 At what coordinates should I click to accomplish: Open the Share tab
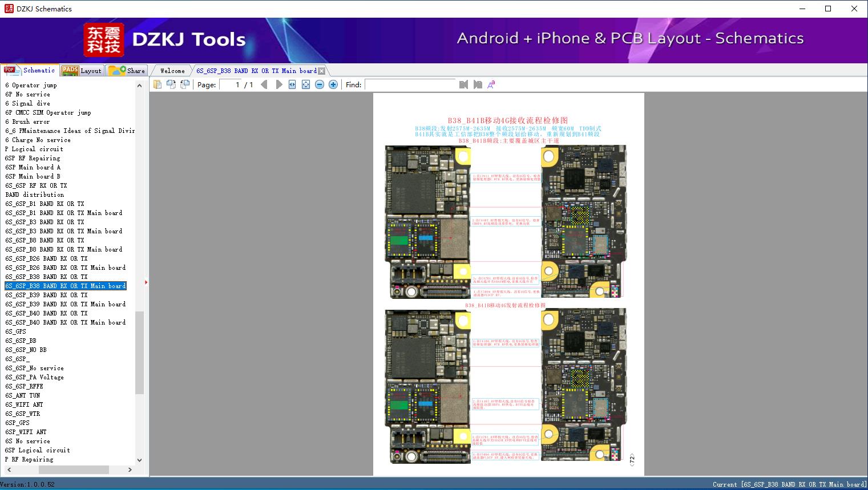pos(127,71)
